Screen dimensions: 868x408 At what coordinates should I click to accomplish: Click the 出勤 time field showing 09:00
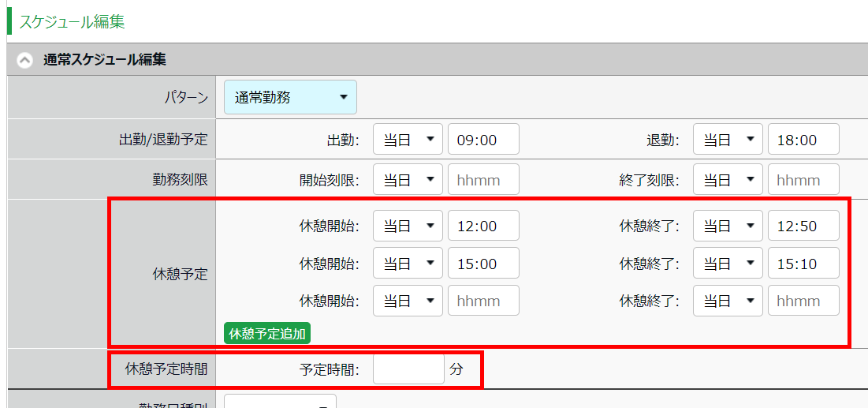[483, 140]
